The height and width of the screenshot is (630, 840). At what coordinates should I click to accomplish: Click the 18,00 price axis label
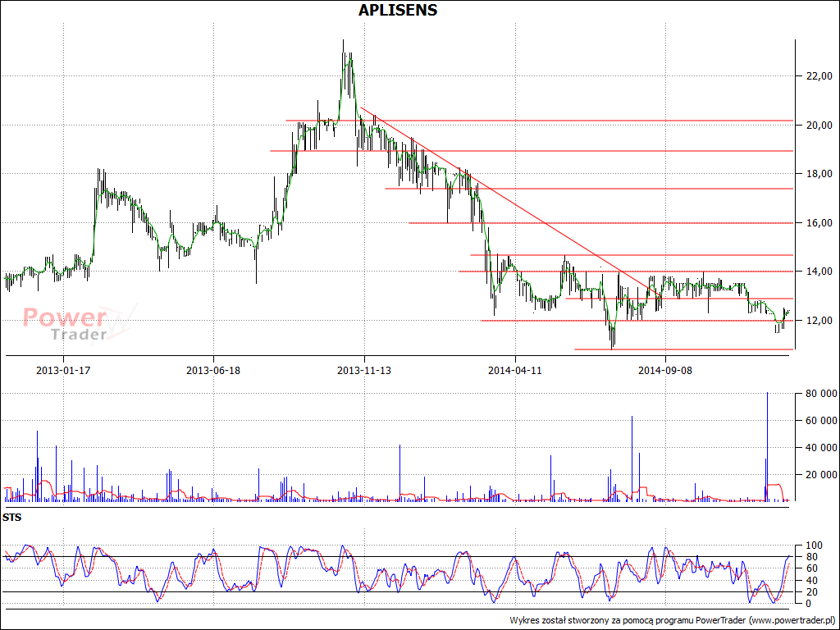point(819,174)
